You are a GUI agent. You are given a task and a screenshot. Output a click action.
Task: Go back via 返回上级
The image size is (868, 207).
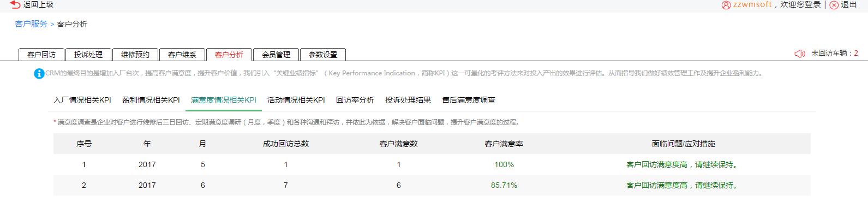[38, 4]
